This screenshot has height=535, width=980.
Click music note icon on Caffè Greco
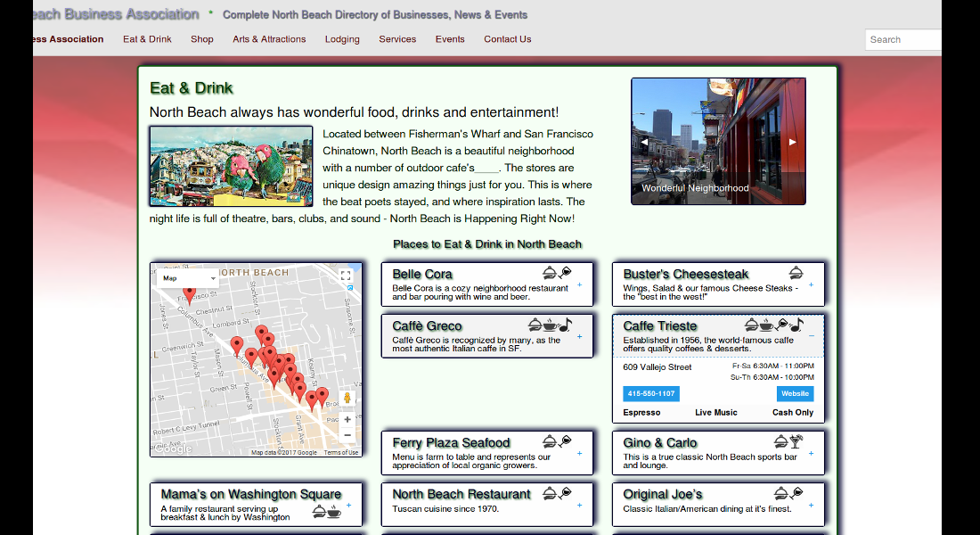565,325
